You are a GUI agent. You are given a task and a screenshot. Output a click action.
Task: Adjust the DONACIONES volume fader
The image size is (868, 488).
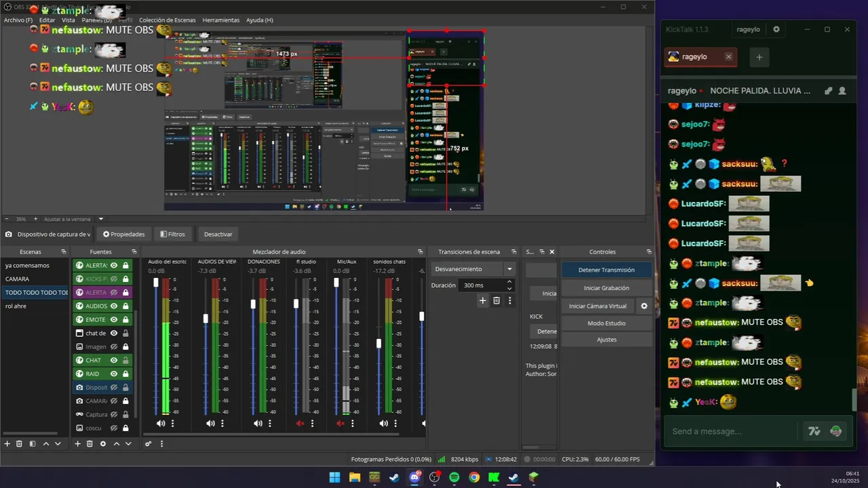point(253,304)
